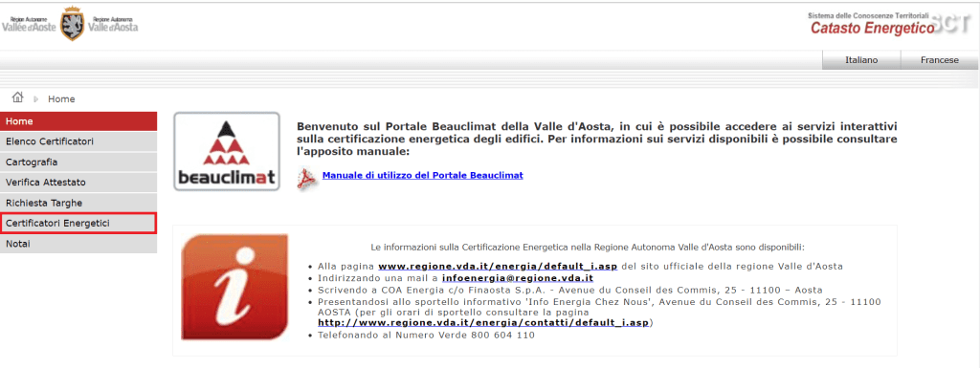Click the Home breadcrumb text
This screenshot has width=980, height=368.
tap(61, 99)
